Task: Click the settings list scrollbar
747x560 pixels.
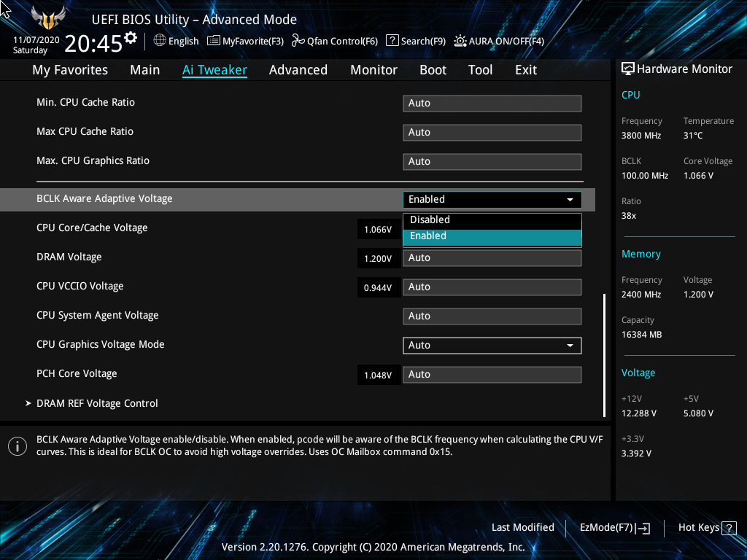Action: click(x=604, y=355)
